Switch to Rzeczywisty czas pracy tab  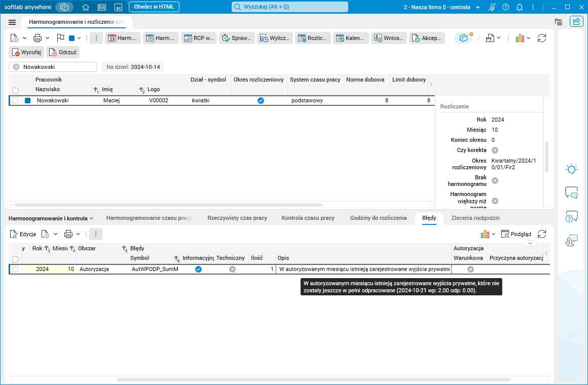click(x=237, y=218)
